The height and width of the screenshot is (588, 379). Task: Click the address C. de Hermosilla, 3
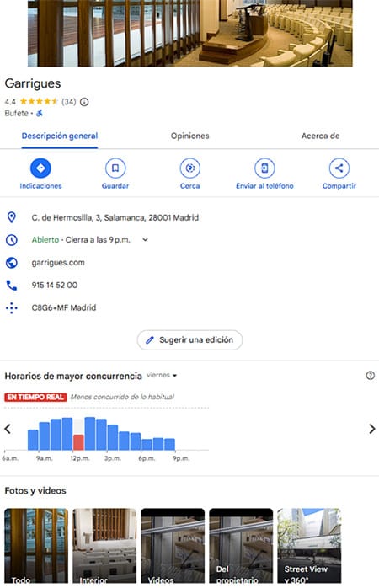[x=115, y=217]
